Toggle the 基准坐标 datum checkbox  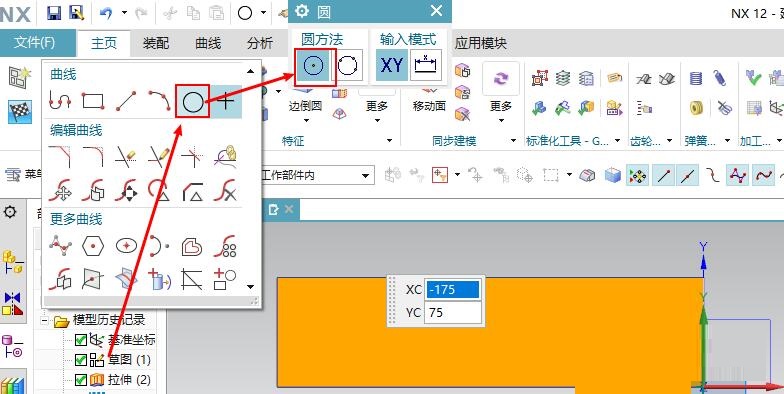(80, 340)
